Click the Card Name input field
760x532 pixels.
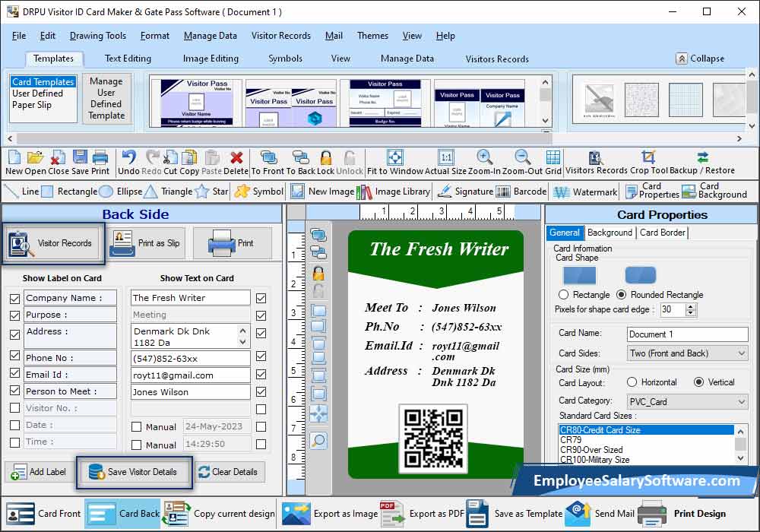click(687, 334)
